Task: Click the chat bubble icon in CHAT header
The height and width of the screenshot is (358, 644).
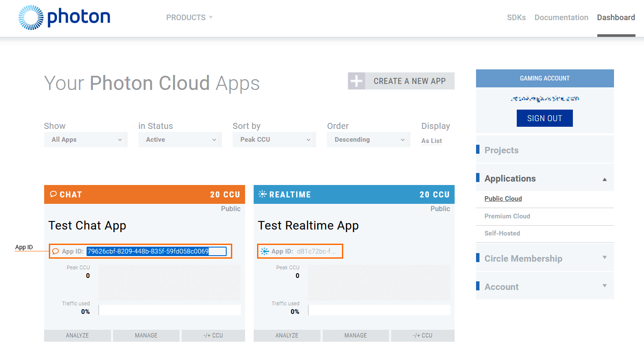Action: point(54,194)
